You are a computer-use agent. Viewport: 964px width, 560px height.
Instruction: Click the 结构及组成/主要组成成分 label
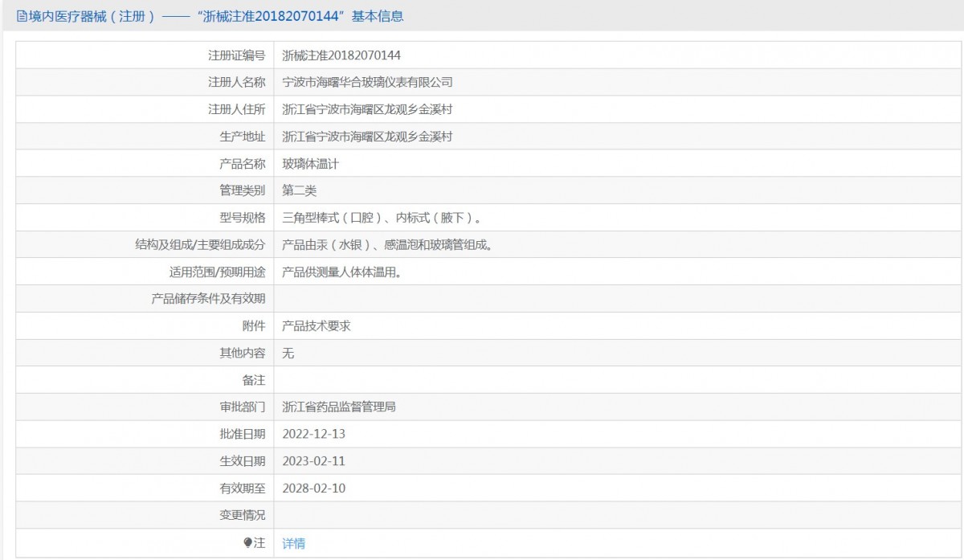pyautogui.click(x=201, y=245)
